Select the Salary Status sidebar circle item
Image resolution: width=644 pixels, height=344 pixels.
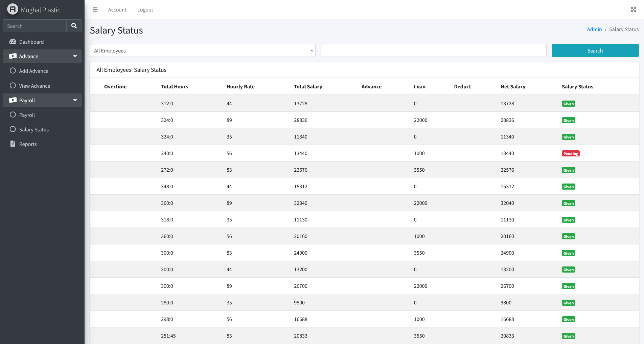click(x=13, y=129)
